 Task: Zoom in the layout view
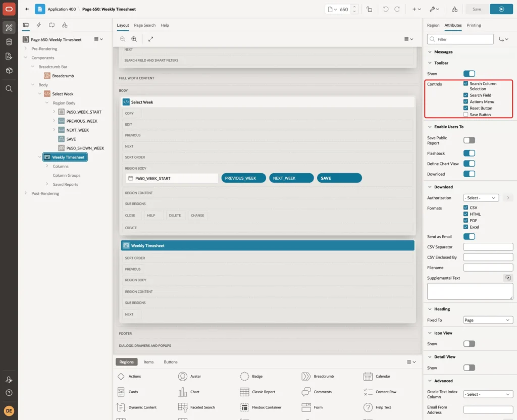[134, 39]
